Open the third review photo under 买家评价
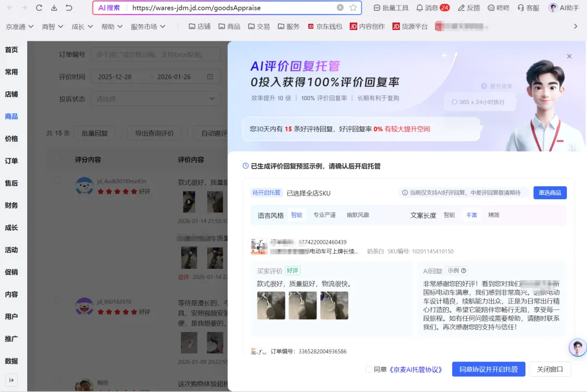This screenshot has height=392, width=587. 334,305
